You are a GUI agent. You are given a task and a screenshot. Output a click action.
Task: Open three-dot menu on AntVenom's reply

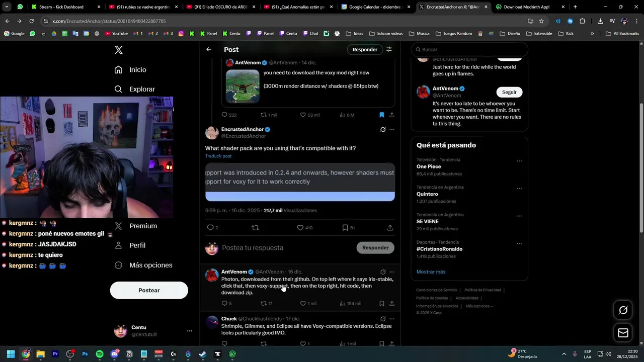coord(392,272)
